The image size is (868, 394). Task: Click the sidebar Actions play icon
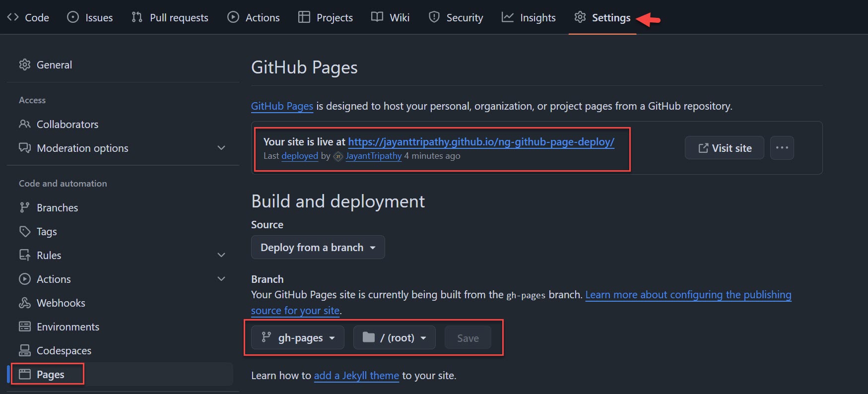[x=25, y=279]
